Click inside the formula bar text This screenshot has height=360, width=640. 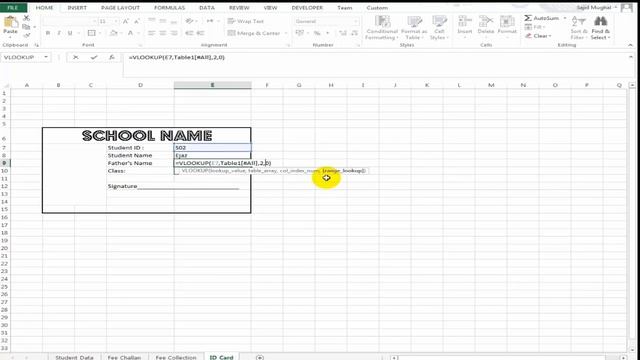pos(177,58)
